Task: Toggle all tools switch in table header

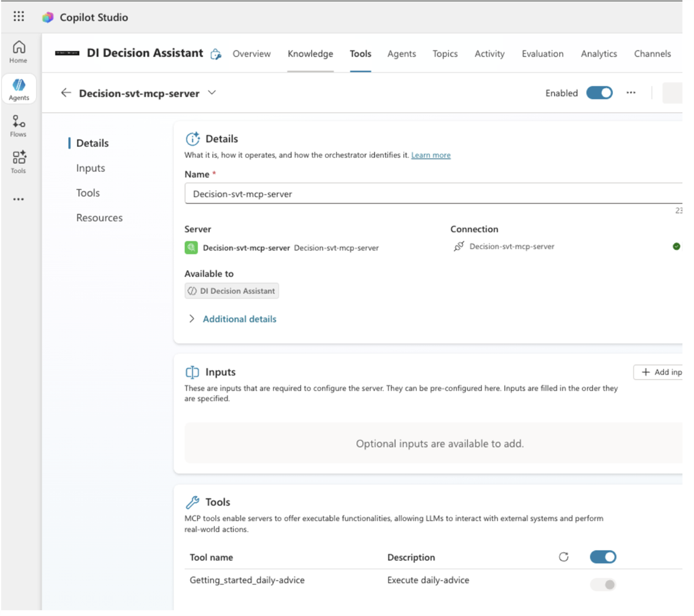Action: tap(603, 556)
